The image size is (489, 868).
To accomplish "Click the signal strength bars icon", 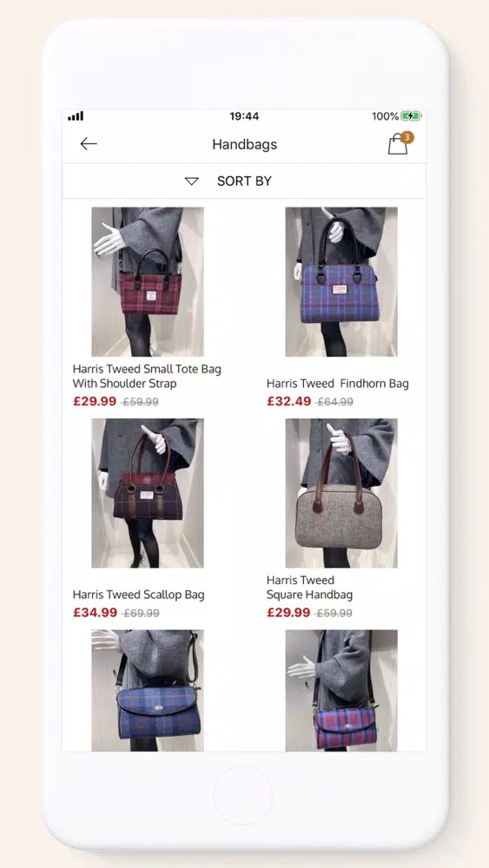I will click(x=76, y=116).
